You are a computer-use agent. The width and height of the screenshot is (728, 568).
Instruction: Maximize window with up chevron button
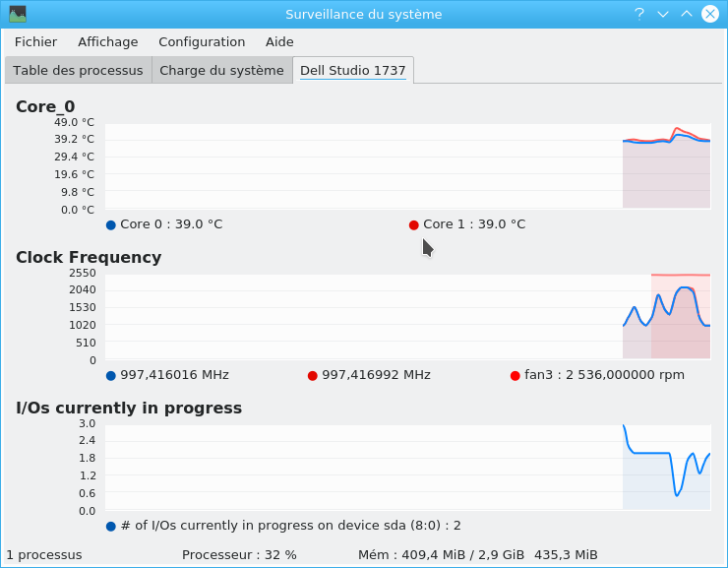tap(687, 14)
